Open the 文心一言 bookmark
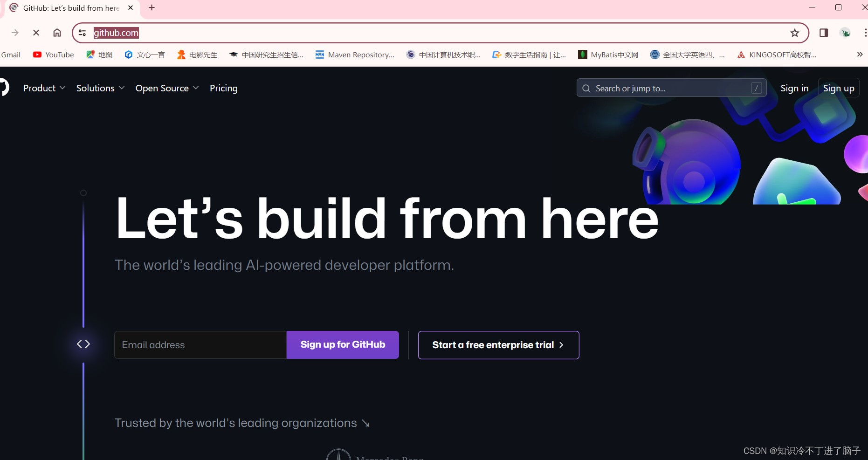The height and width of the screenshot is (460, 868). [145, 55]
